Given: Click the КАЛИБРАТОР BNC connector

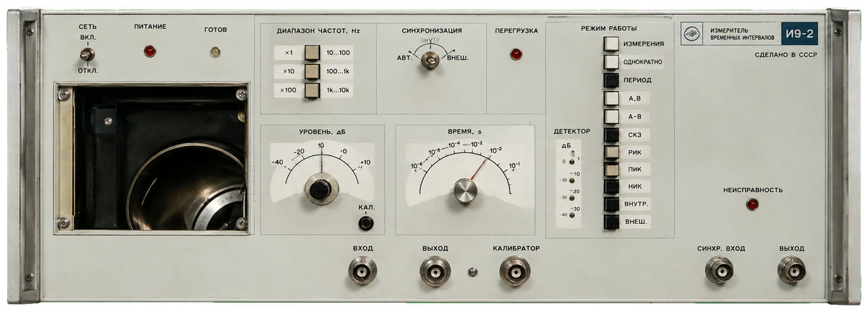Looking at the screenshot, I should [515, 272].
